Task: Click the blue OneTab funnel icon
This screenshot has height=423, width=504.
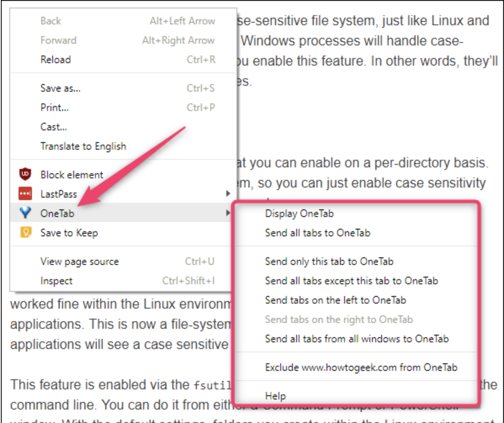Action: 25,213
